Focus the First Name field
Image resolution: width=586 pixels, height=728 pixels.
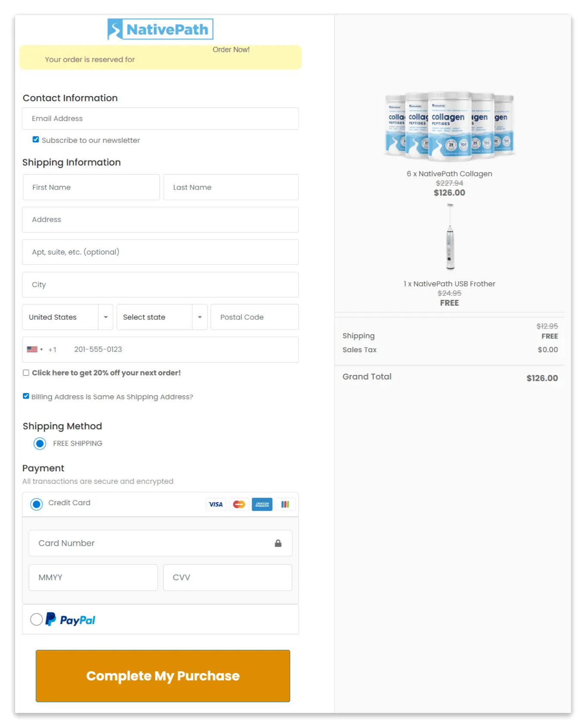tap(91, 187)
